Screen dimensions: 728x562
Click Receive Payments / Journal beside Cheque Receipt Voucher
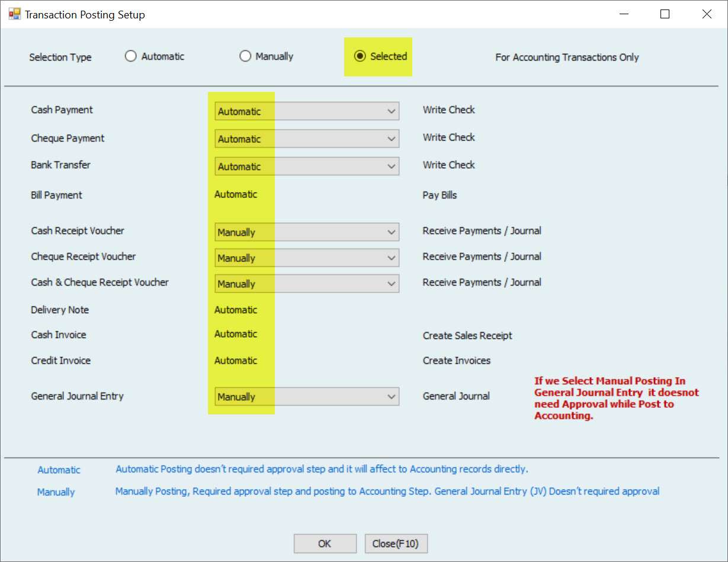click(482, 257)
